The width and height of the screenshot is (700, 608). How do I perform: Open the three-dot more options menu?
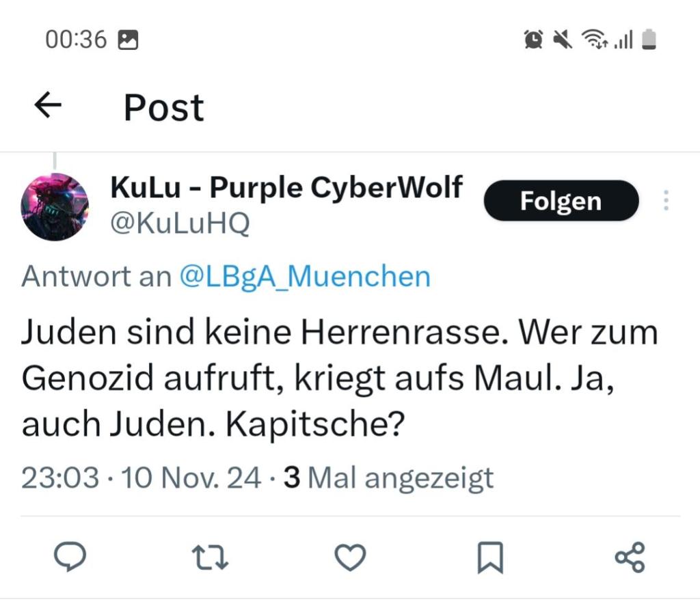pyautogui.click(x=666, y=201)
